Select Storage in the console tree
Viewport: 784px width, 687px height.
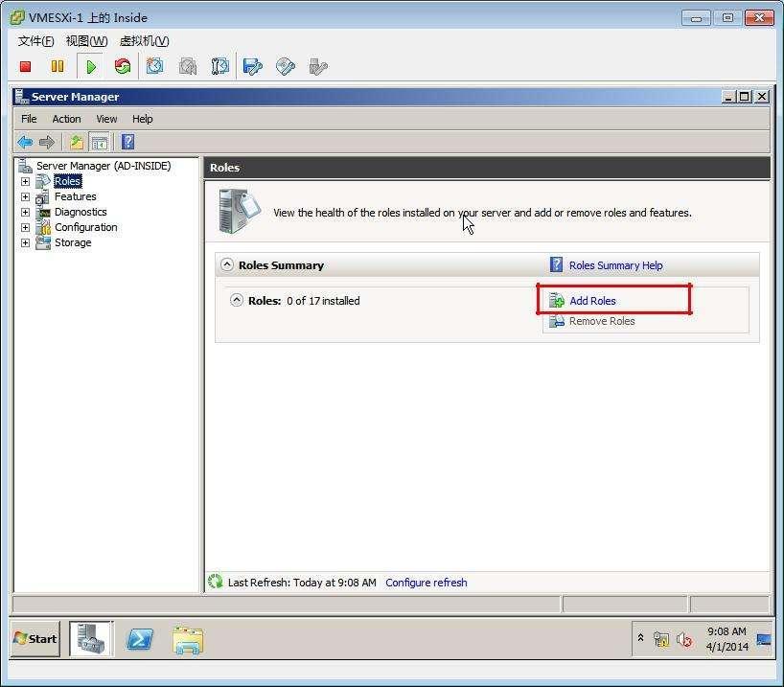click(x=73, y=242)
